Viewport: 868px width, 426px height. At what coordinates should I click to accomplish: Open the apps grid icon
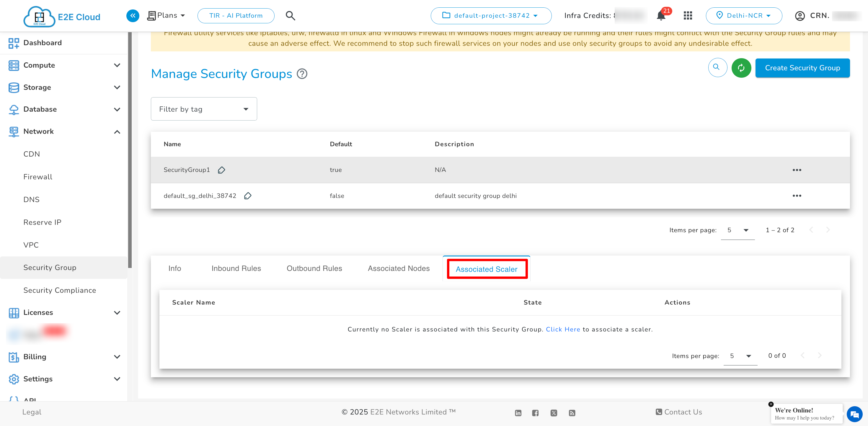point(688,16)
